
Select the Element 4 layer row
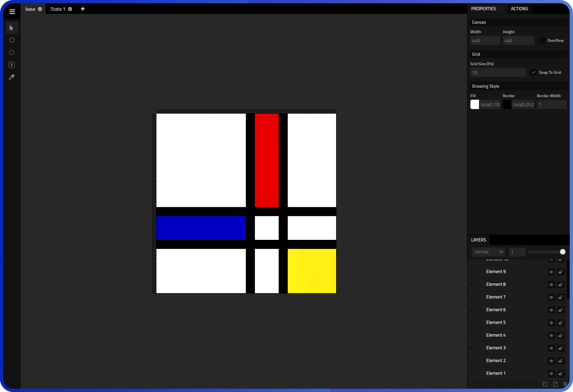517,335
